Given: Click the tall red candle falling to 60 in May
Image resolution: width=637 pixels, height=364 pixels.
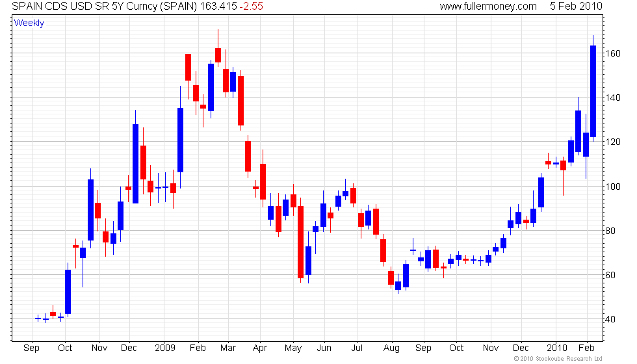Looking at the screenshot, I should click(x=300, y=242).
